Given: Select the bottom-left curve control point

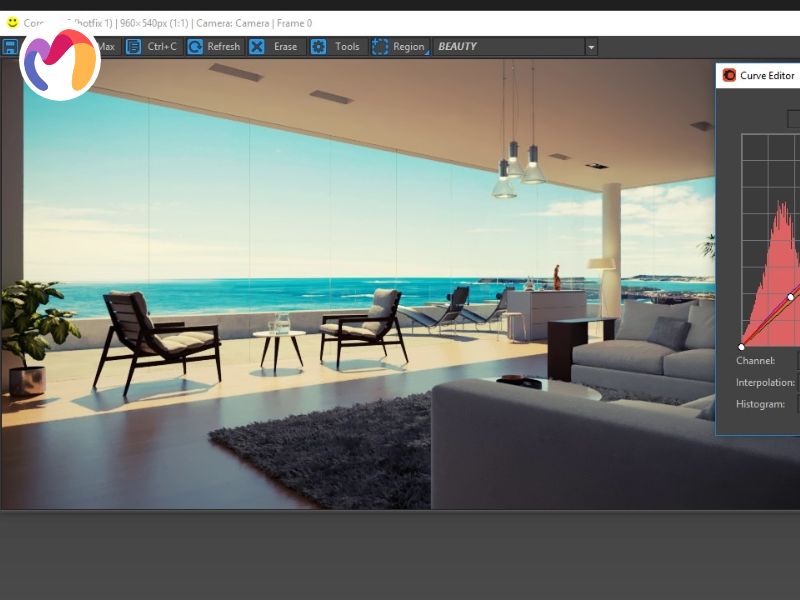Looking at the screenshot, I should 742,346.
